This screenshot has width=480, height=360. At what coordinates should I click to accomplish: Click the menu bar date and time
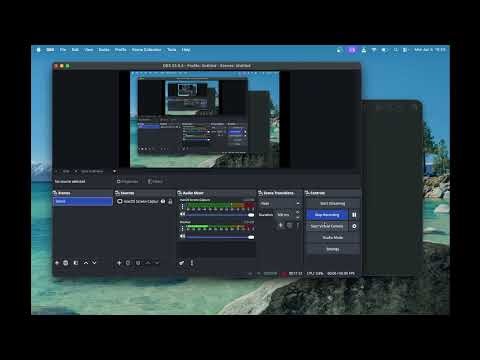pyautogui.click(x=430, y=50)
